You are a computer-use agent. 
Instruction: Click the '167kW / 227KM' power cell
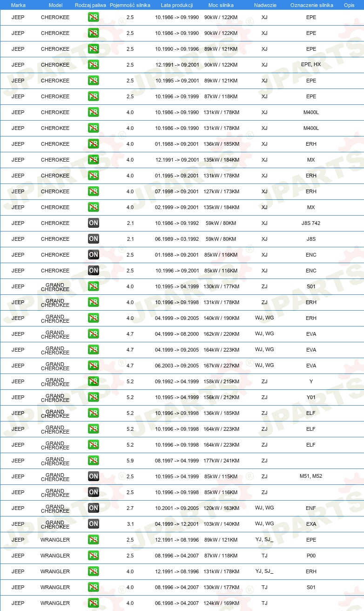coord(222,366)
